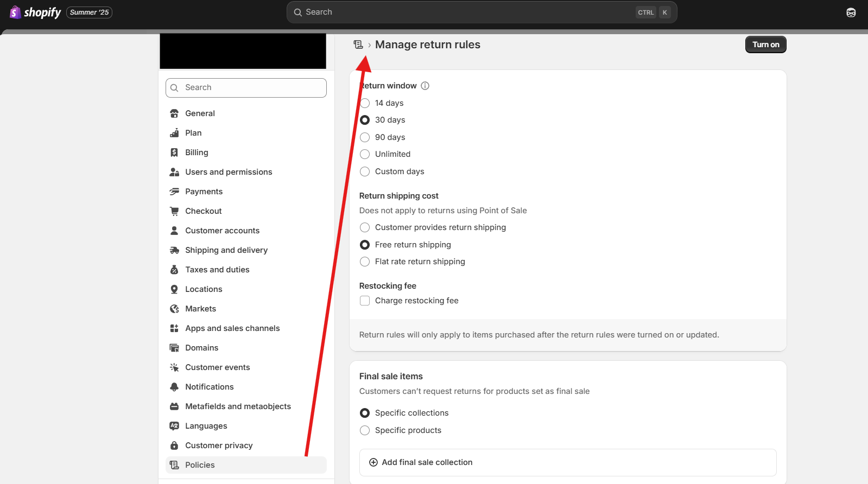The width and height of the screenshot is (868, 484).
Task: Click the Metafields and metaobjects icon
Action: (174, 406)
